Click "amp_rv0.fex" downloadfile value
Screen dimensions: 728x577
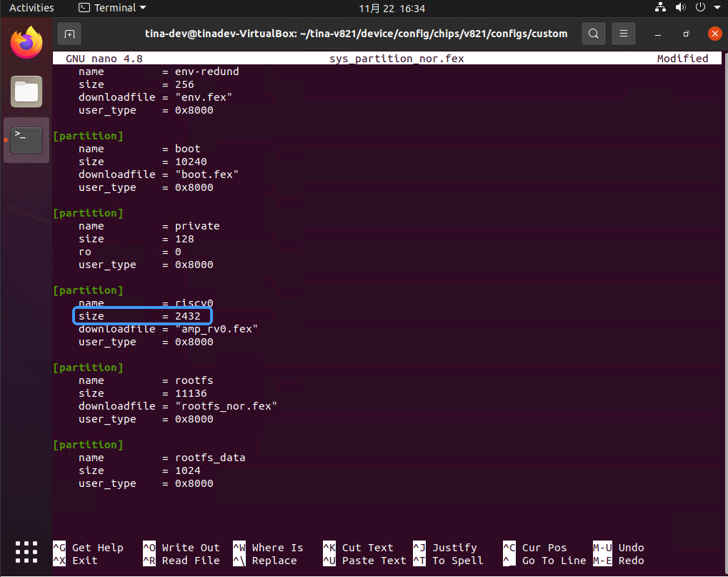(x=216, y=329)
